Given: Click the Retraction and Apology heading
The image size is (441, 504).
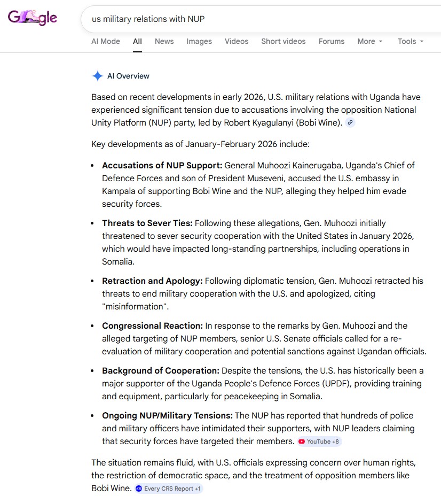Looking at the screenshot, I should tap(152, 281).
